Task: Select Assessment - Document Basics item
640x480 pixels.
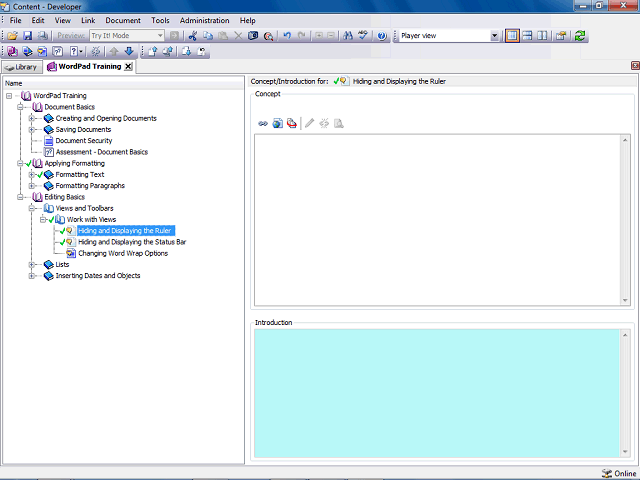Action: (x=102, y=152)
